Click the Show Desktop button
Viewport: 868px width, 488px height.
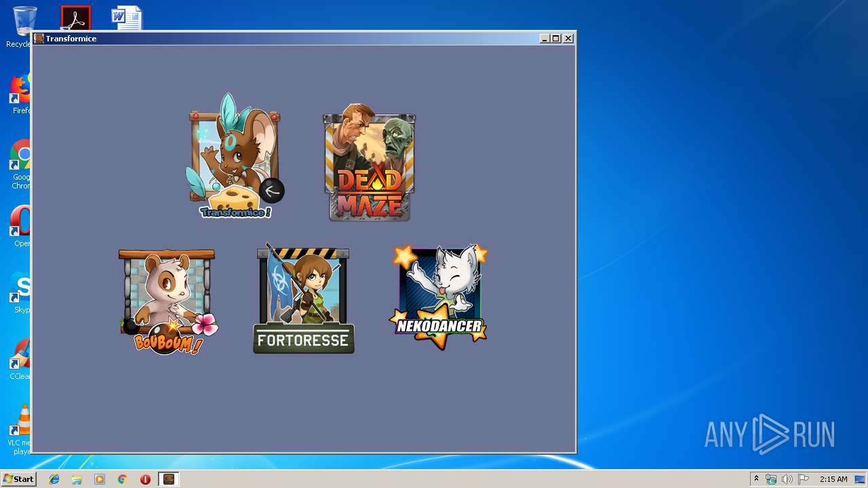(x=861, y=479)
